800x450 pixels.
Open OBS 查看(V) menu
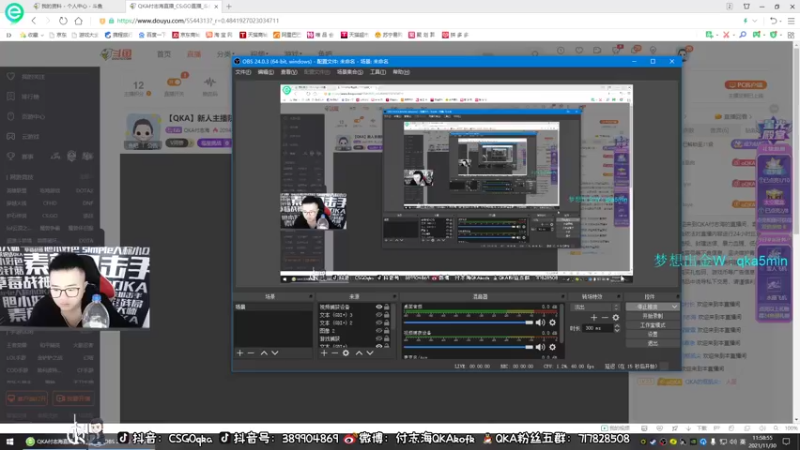coord(289,72)
